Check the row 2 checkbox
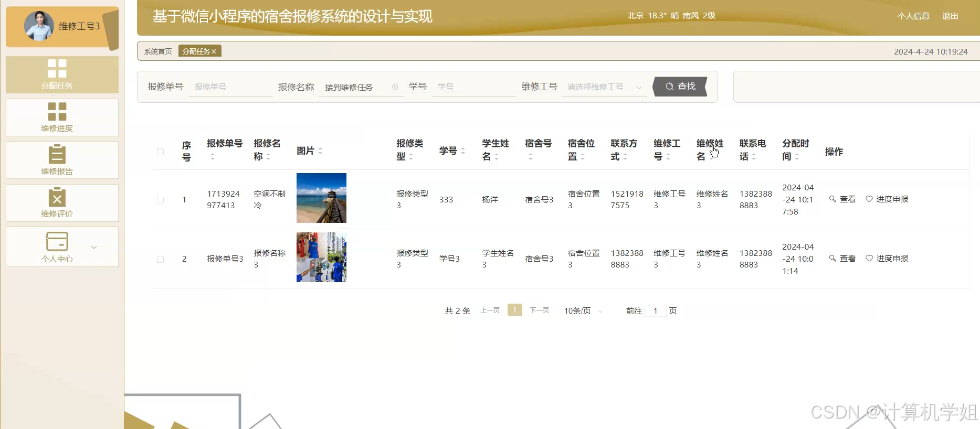This screenshot has height=429, width=980. coord(161,259)
